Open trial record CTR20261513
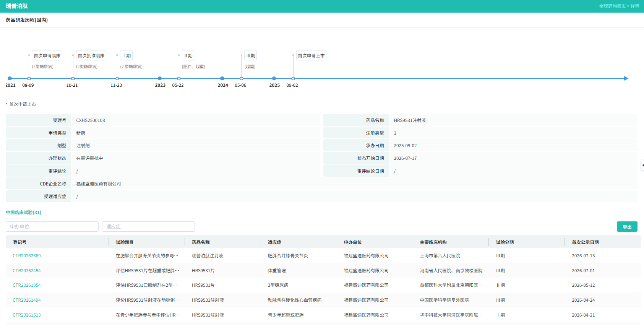The image size is (644, 325). pos(27,315)
